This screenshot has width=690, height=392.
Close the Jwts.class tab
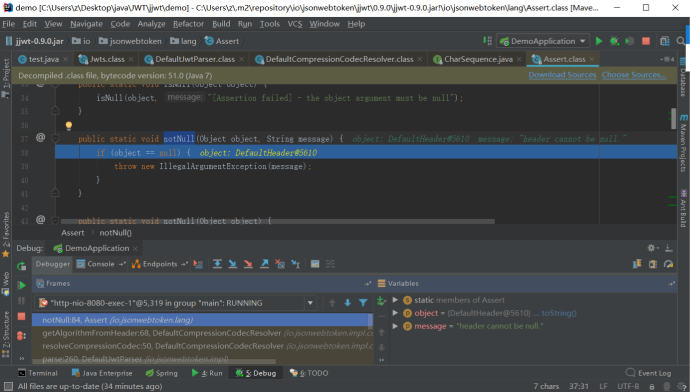pos(131,59)
